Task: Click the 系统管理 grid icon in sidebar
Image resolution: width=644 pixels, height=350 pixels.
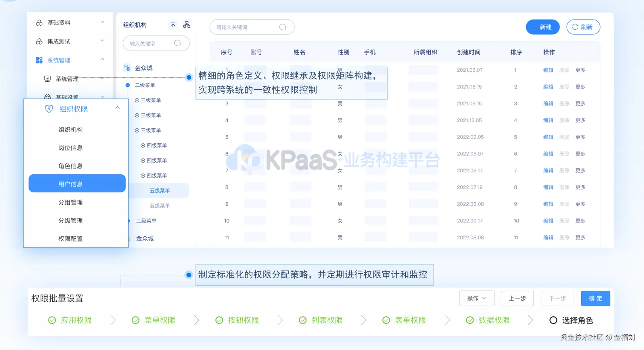Action: coord(39,60)
